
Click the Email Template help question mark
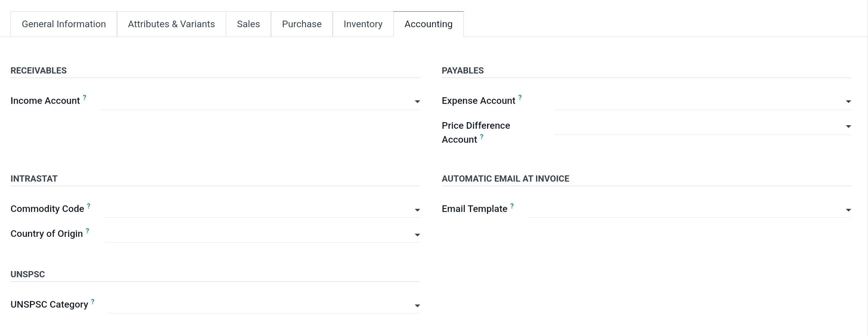point(512,206)
